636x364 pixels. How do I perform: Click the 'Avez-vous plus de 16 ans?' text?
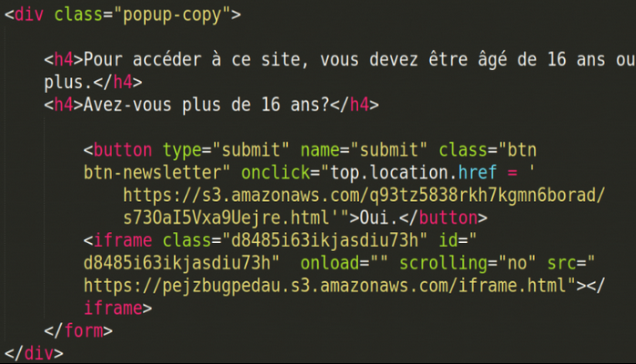(x=206, y=105)
